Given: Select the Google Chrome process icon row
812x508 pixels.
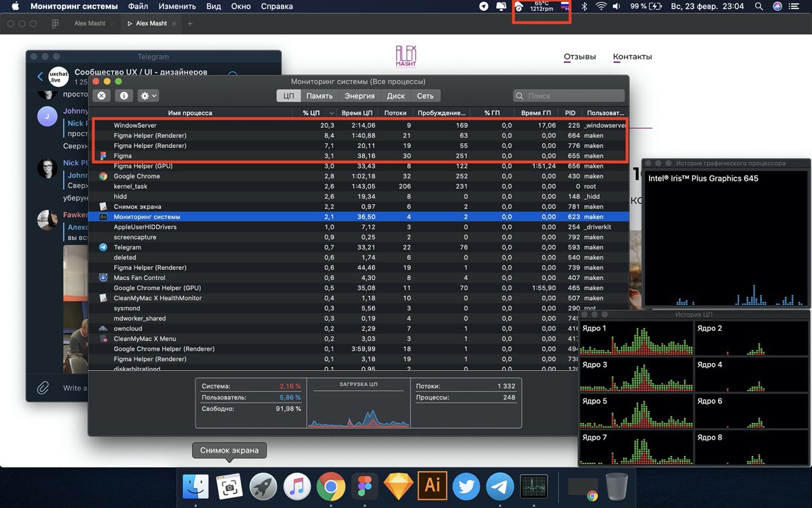Looking at the screenshot, I should pyautogui.click(x=103, y=177).
